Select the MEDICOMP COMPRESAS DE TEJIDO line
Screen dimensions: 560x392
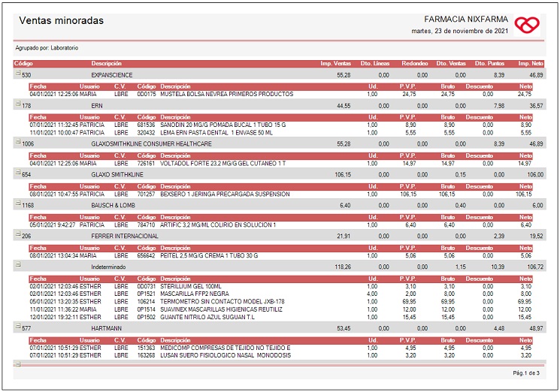tap(280, 348)
